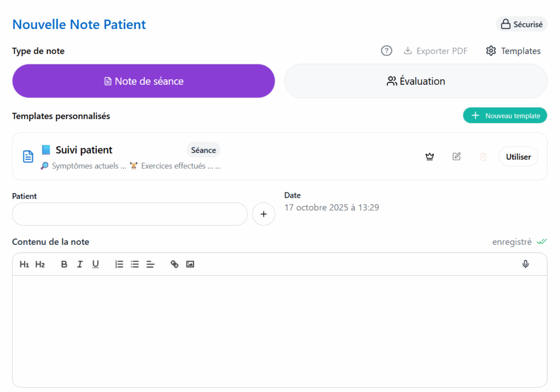This screenshot has width=560, height=392.
Task: Apply Heading 2 formatting in editor toolbar
Action: [x=40, y=264]
